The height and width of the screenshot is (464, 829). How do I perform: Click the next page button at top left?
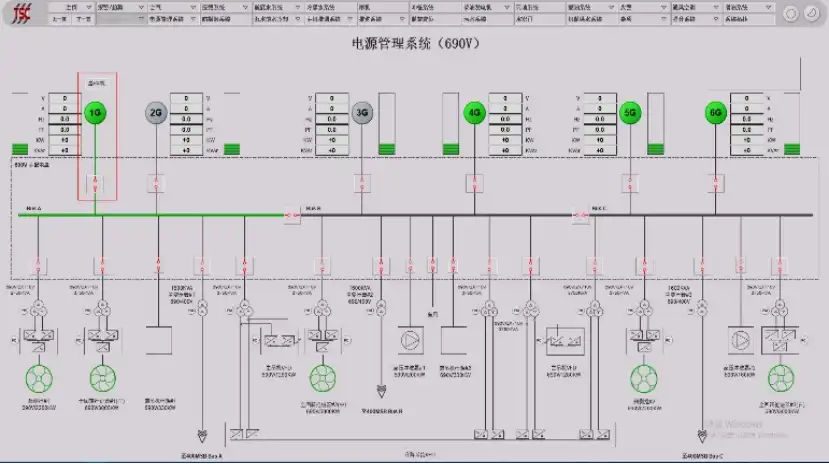[84, 18]
